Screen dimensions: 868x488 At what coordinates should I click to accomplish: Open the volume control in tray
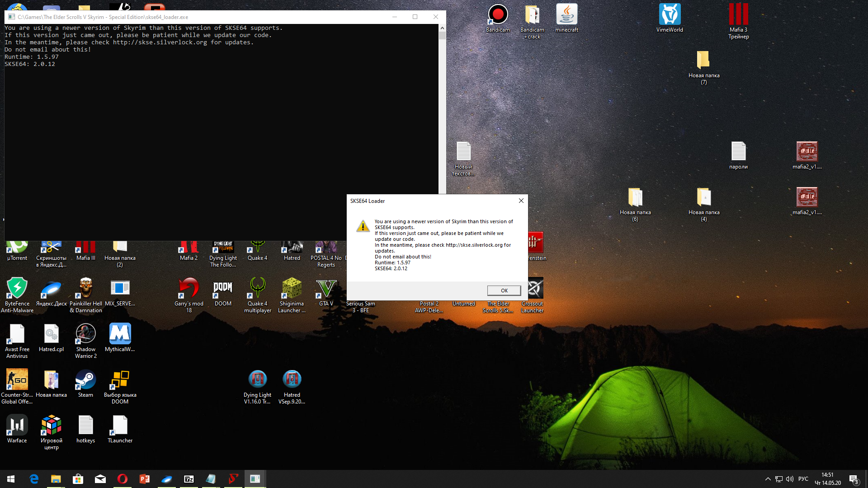click(790, 479)
